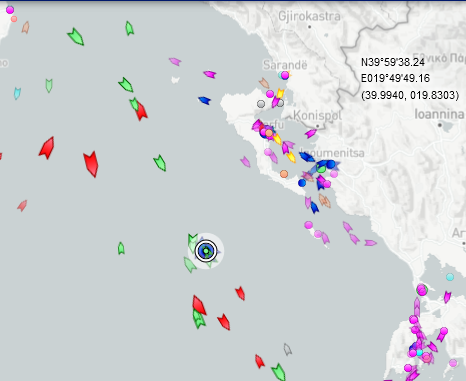Click the coordinates readout N39°59'38.24
The width and height of the screenshot is (466, 381).
(393, 62)
